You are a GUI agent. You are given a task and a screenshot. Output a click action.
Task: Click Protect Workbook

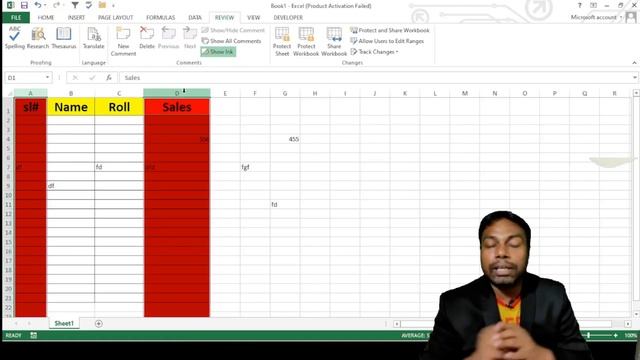click(306, 41)
